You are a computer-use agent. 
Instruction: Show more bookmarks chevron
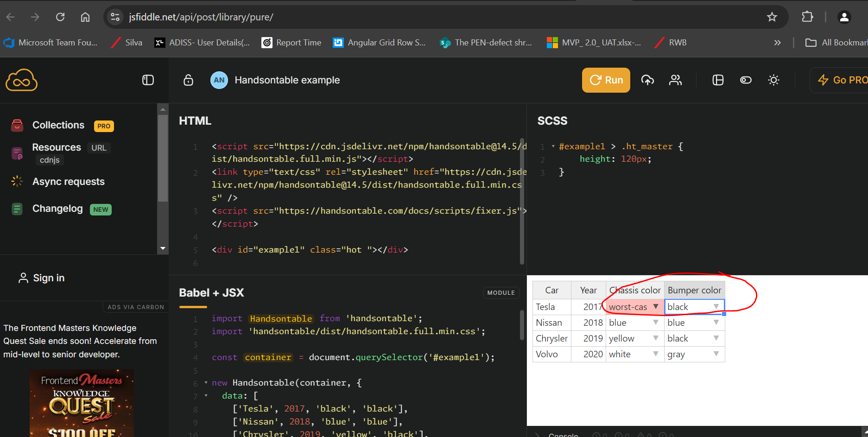[777, 43]
